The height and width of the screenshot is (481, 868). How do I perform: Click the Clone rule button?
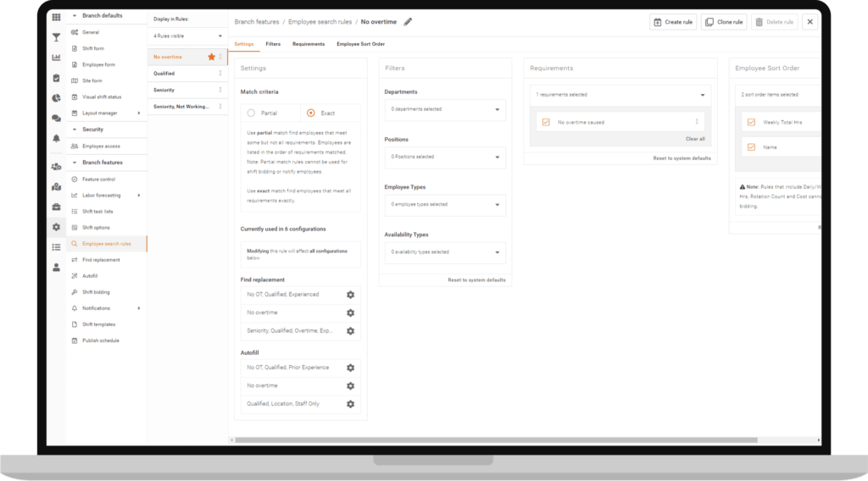724,22
